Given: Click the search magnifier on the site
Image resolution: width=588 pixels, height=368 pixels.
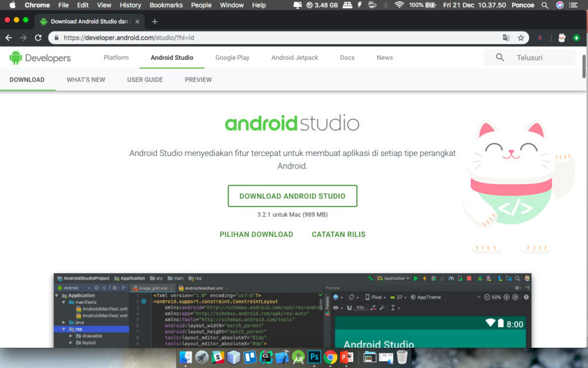Looking at the screenshot, I should [x=500, y=57].
